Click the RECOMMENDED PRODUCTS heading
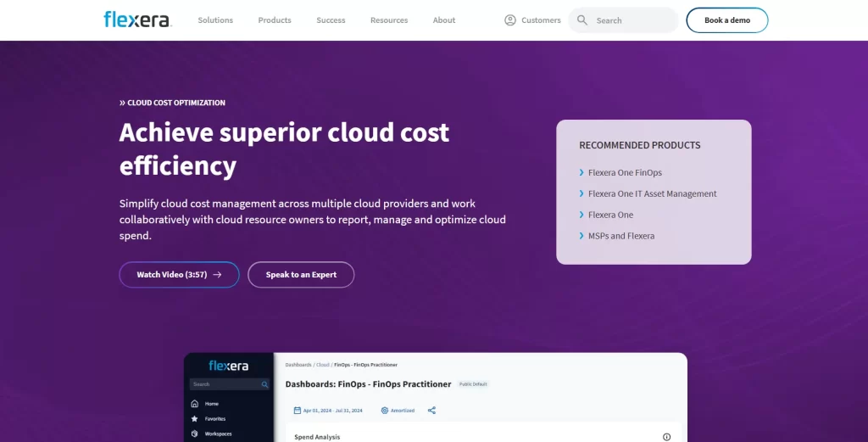 [640, 145]
